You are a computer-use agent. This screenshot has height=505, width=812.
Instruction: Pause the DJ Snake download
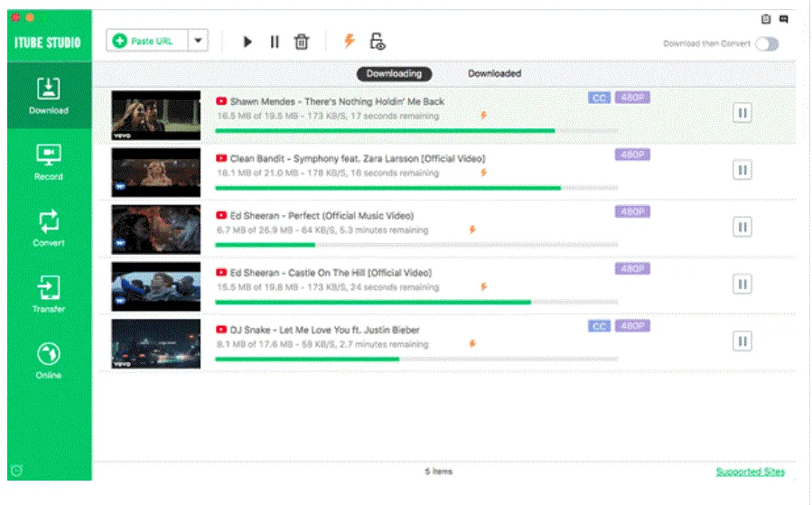tap(742, 341)
